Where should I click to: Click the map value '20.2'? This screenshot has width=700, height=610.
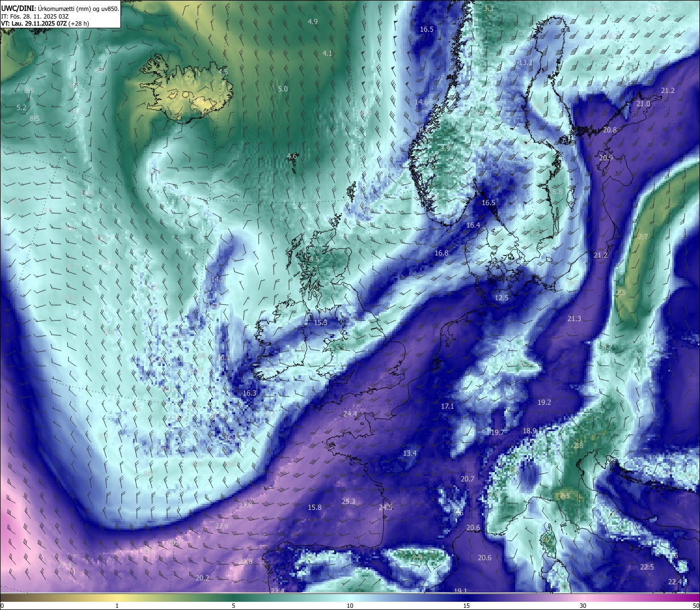coord(202,578)
